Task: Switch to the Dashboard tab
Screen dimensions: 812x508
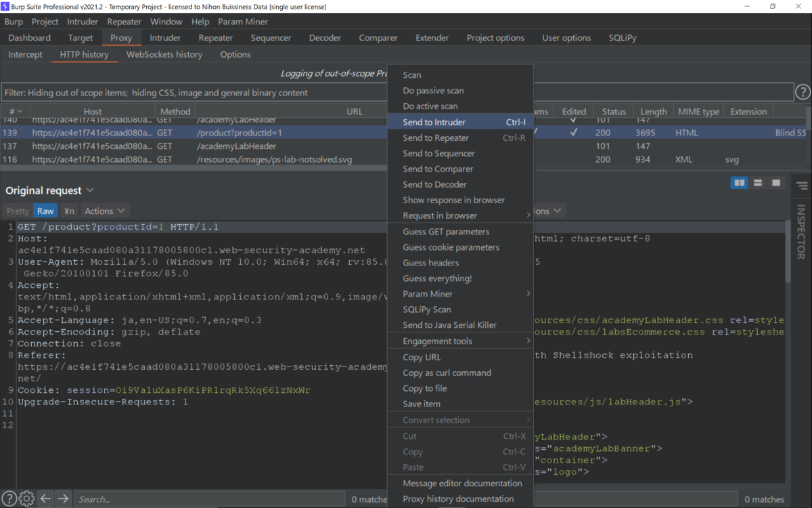Action: click(30, 38)
